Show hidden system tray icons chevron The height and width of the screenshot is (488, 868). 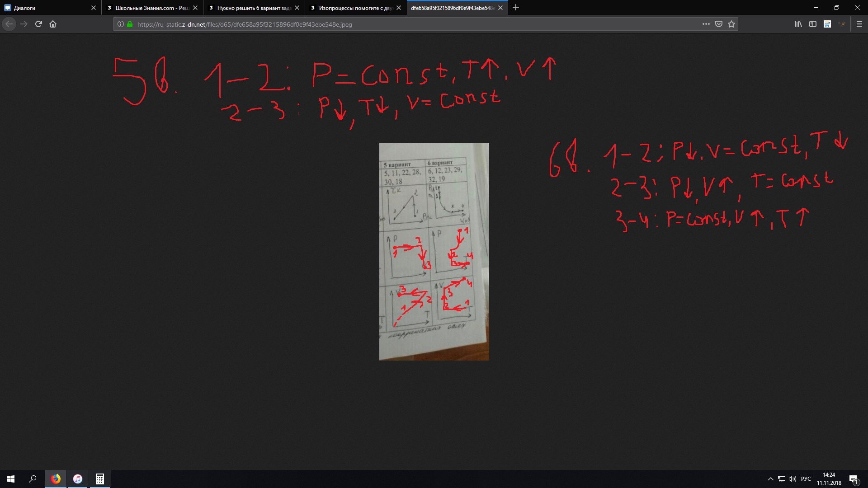click(x=770, y=479)
